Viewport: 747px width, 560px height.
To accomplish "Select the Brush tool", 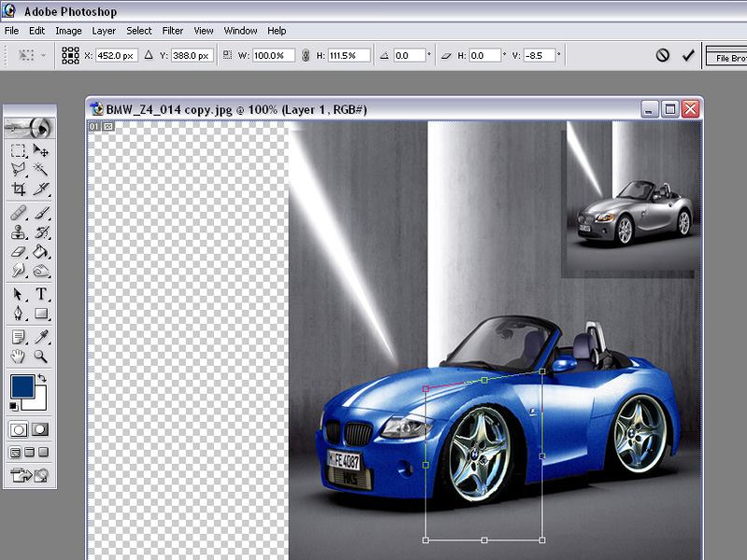I will [41, 213].
